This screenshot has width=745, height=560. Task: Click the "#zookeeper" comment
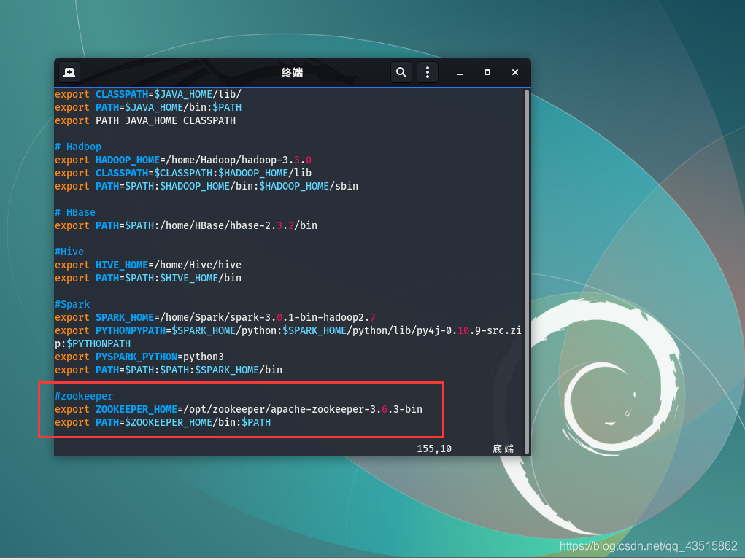(84, 396)
